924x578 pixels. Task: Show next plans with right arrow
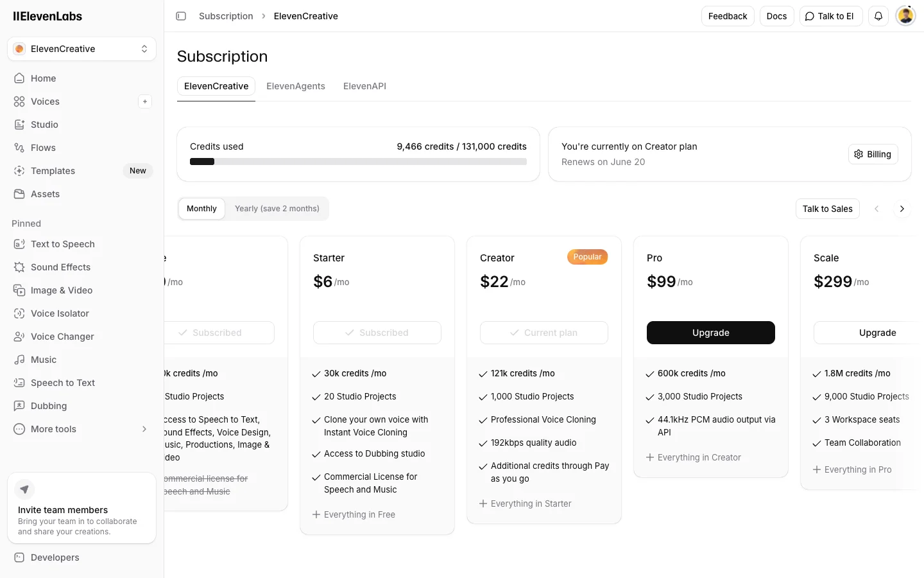click(902, 209)
